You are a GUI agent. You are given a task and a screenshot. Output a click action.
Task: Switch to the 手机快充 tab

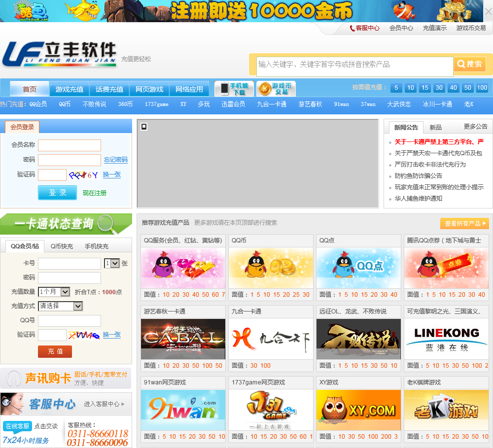[x=97, y=246]
